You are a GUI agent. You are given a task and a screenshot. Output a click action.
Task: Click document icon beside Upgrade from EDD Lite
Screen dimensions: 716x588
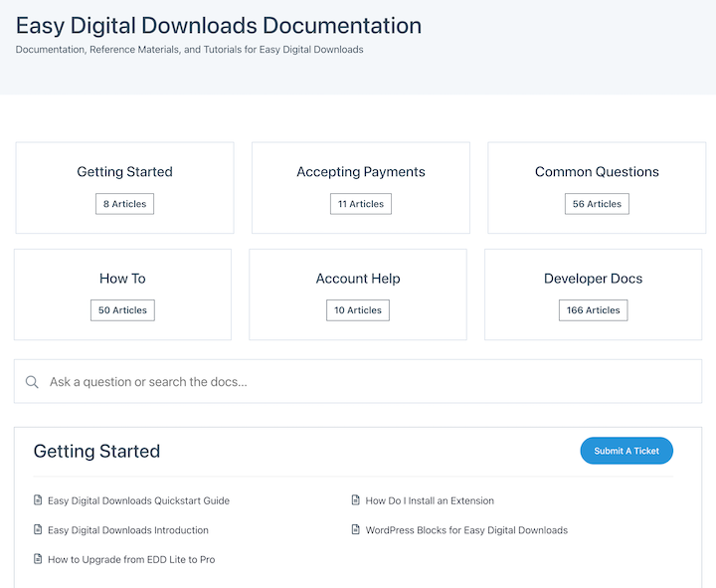click(38, 558)
